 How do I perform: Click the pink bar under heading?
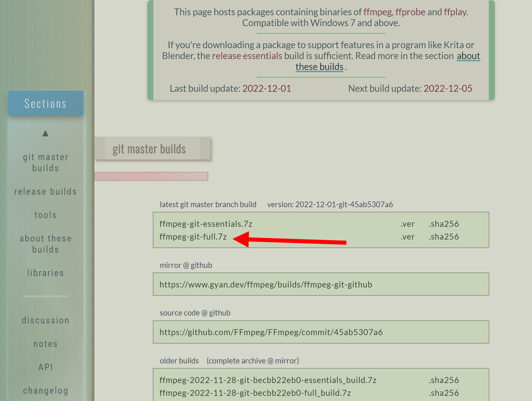(151, 176)
